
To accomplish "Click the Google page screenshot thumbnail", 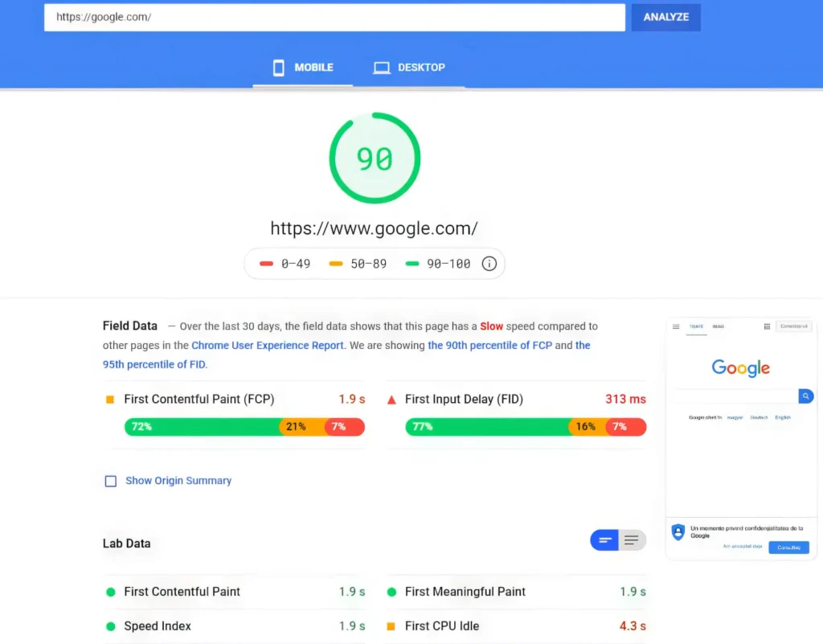I will [740, 439].
